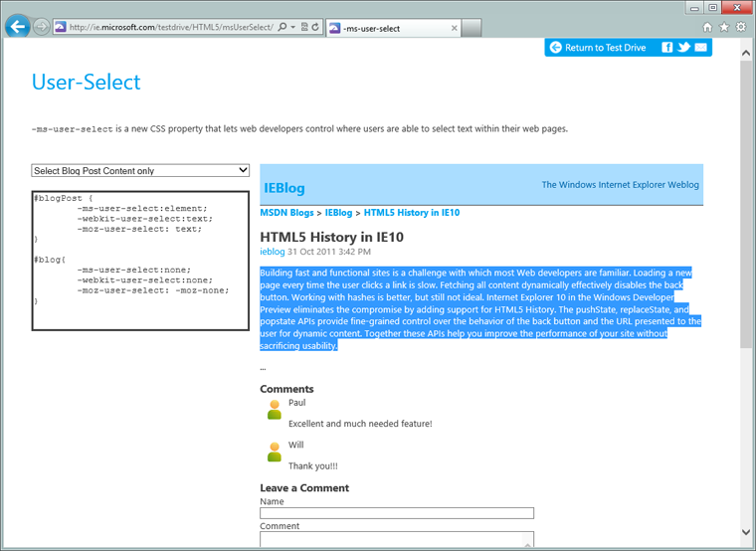Follow the IEBlog breadcrumb link
This screenshot has width=756, height=551.
338,213
